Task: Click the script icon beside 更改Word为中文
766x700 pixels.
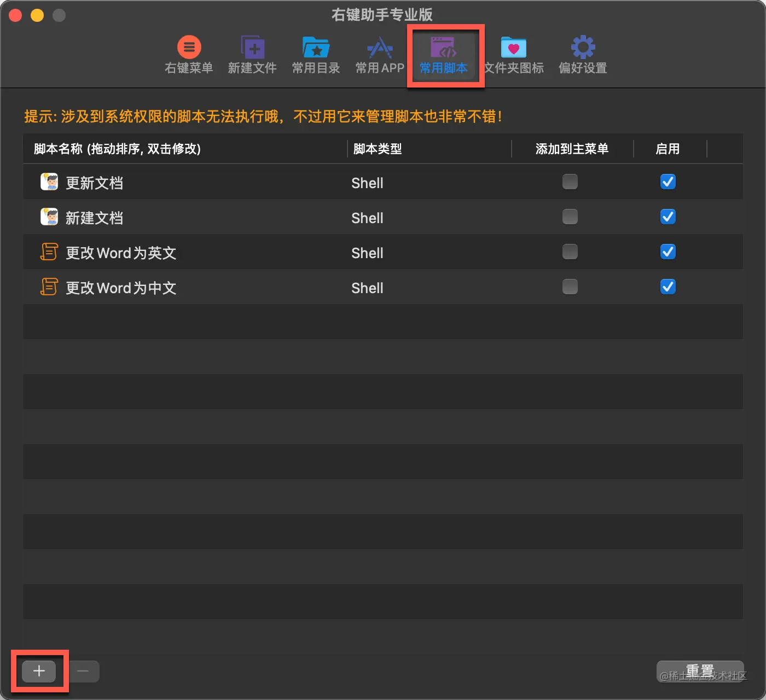Action: pos(49,287)
